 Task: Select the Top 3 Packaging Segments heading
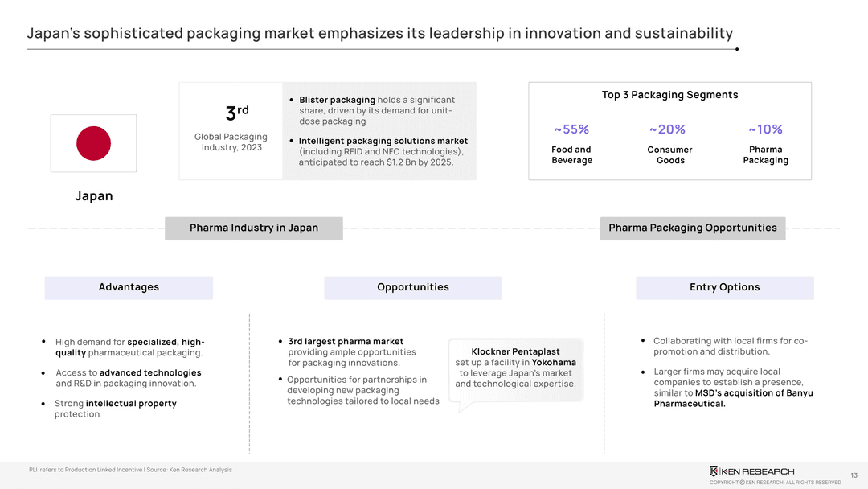click(669, 95)
